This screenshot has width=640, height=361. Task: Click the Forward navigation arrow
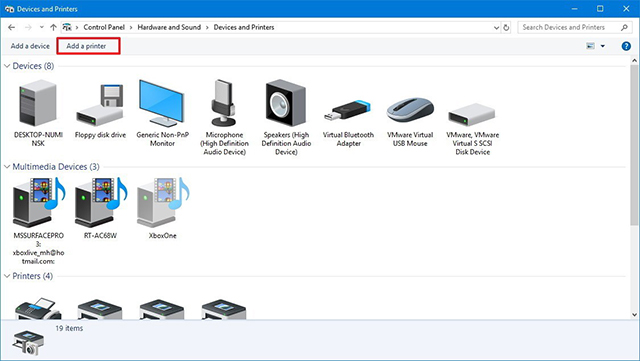(28, 27)
